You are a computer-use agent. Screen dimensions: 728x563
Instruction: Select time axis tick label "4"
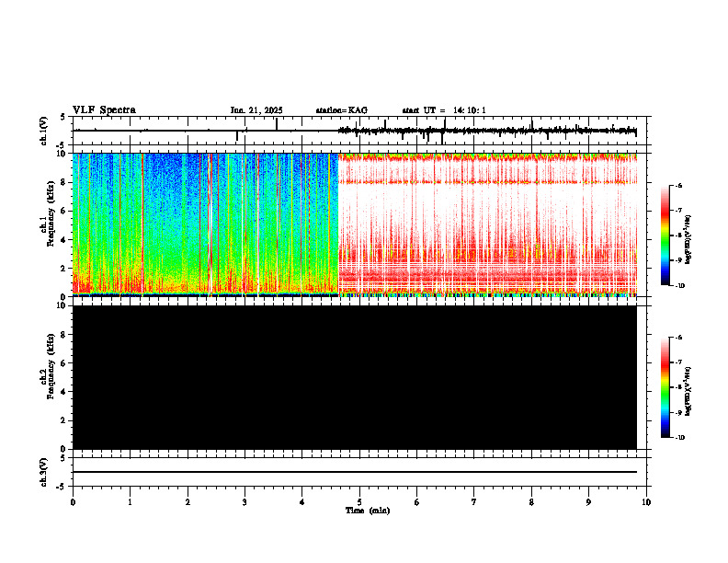click(301, 502)
